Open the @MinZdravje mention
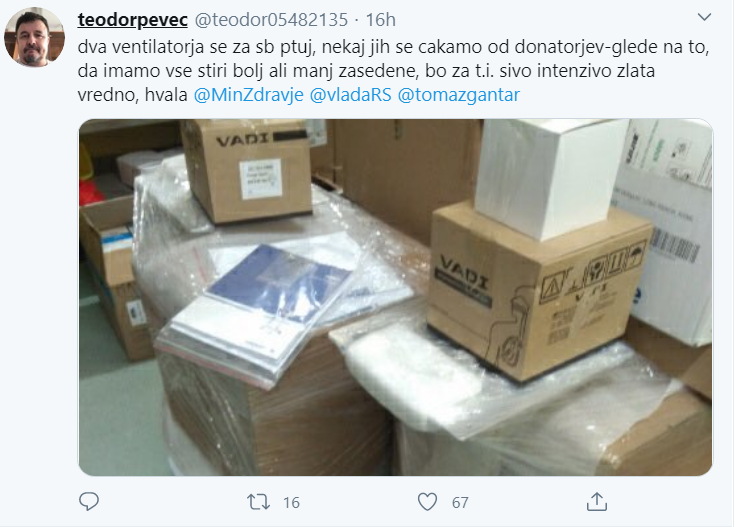 (248, 95)
